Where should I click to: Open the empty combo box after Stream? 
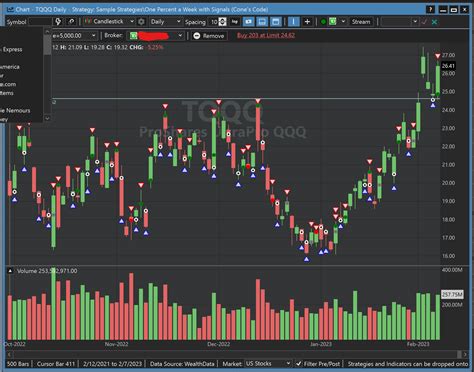pos(400,22)
